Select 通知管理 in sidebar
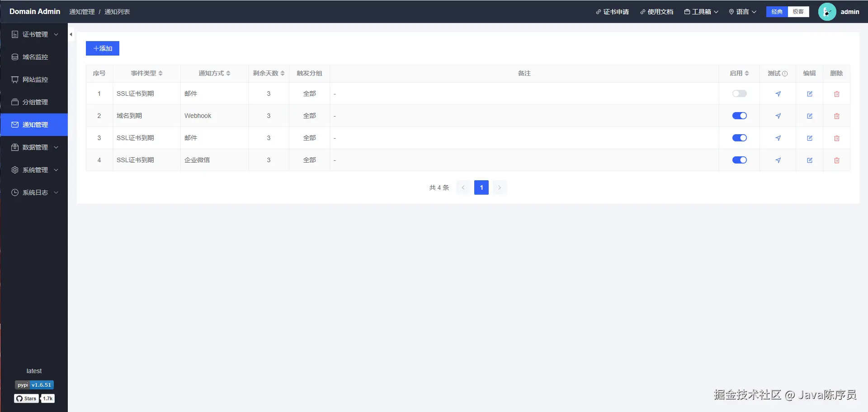868x412 pixels. 34,125
